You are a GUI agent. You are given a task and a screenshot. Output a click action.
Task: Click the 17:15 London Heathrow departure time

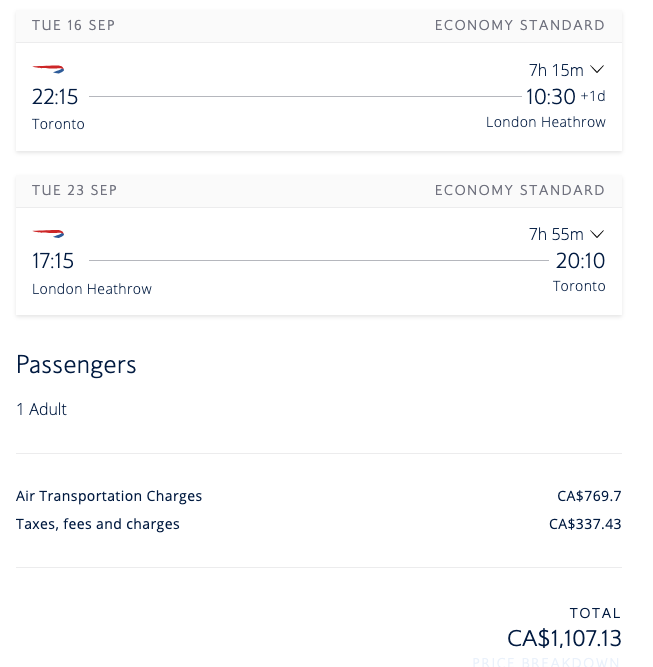(x=53, y=261)
